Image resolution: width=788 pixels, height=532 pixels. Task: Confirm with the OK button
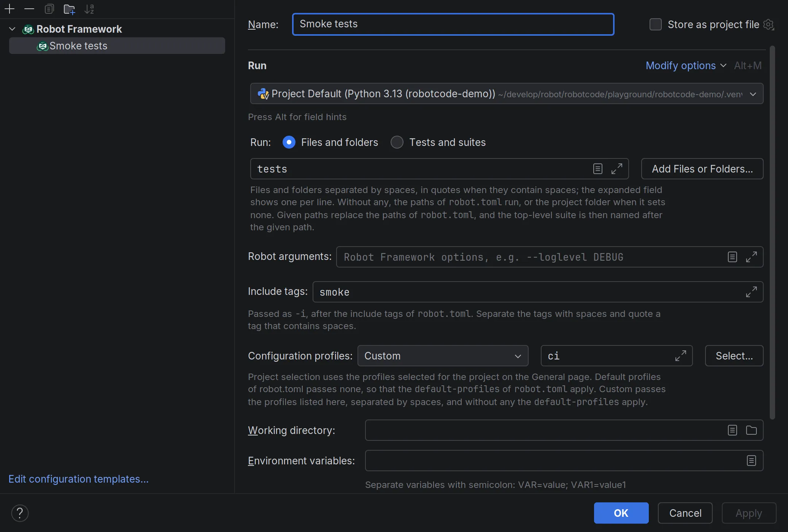(x=621, y=513)
